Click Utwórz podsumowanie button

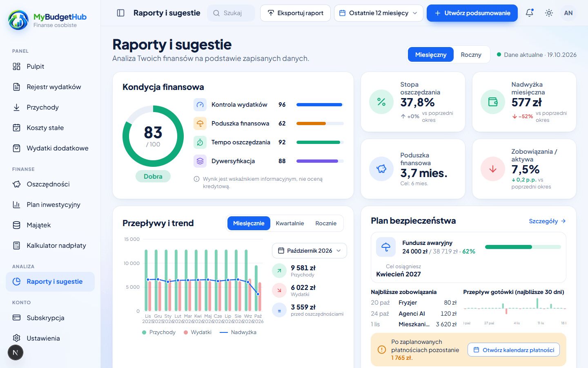(x=472, y=13)
